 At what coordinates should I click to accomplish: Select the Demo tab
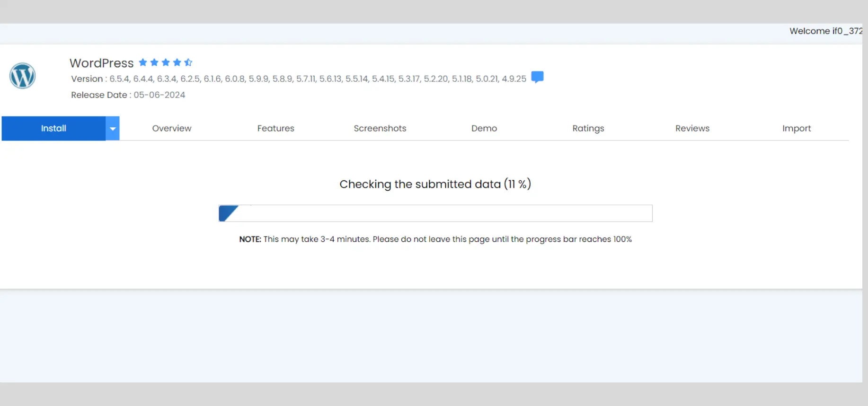484,128
